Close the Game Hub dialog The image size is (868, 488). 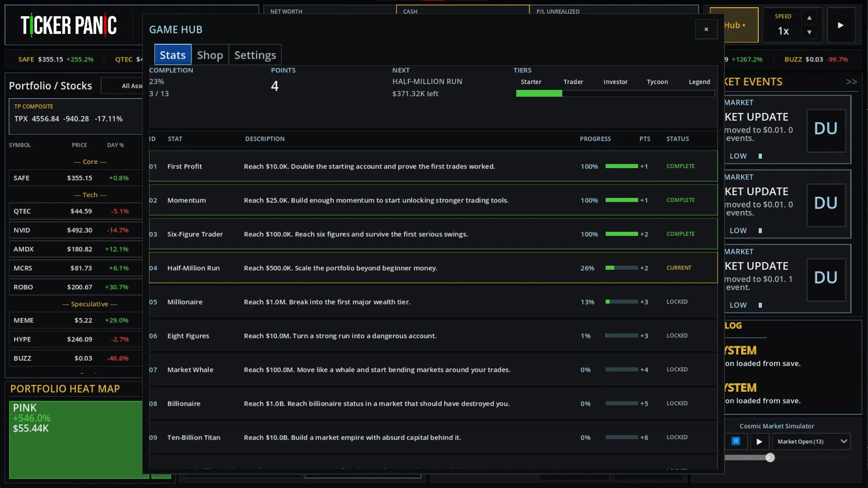[x=706, y=29]
